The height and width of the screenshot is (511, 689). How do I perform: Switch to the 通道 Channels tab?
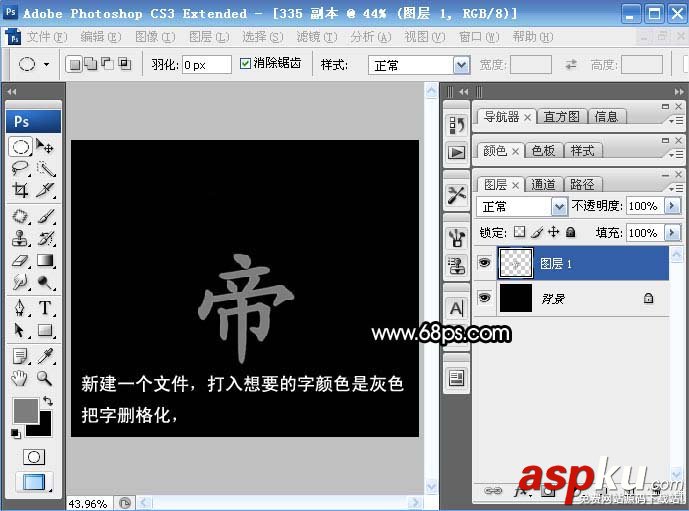click(543, 185)
